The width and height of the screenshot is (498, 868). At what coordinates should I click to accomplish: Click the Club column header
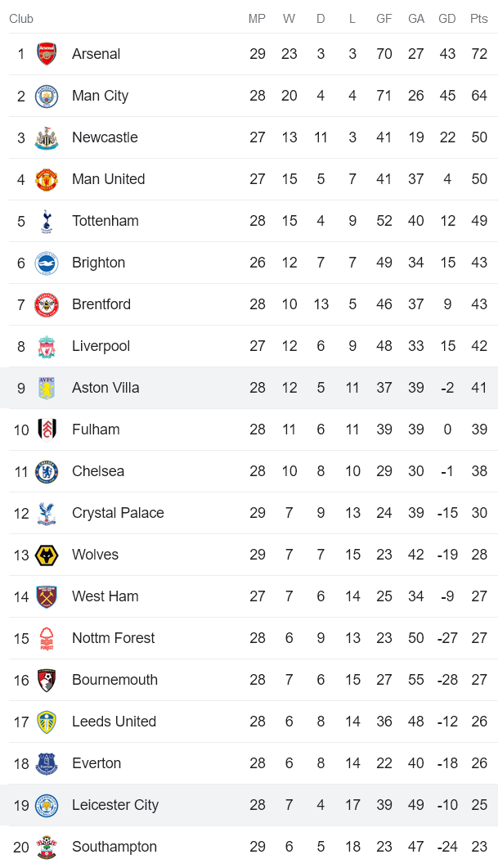tap(21, 19)
